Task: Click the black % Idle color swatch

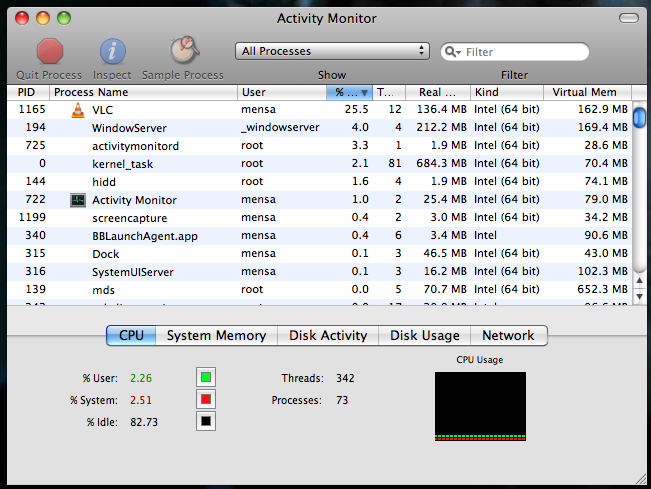Action: pos(206,421)
